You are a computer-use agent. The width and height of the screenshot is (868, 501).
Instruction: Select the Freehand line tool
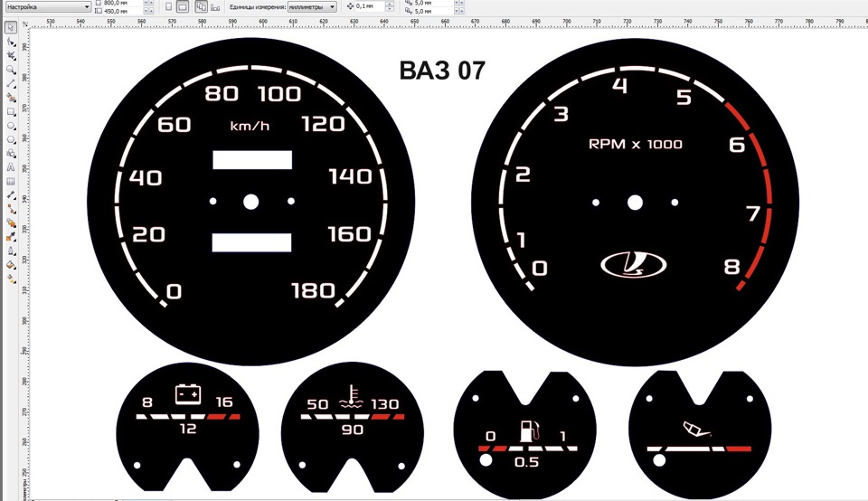click(11, 83)
